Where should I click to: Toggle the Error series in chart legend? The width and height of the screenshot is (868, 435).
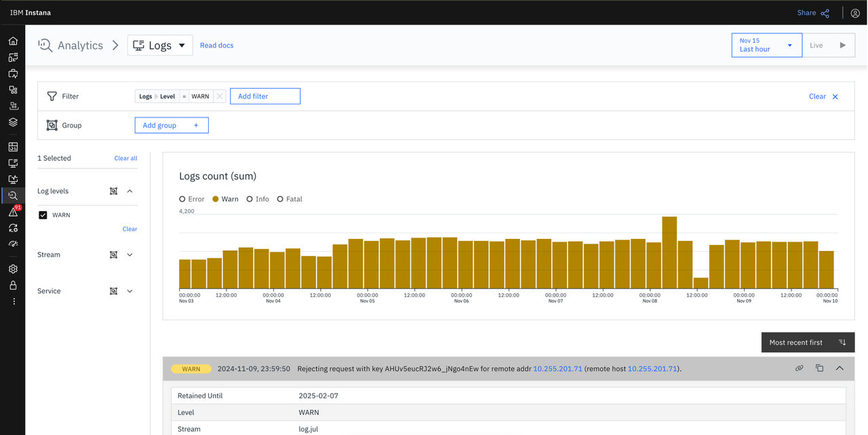pos(192,199)
